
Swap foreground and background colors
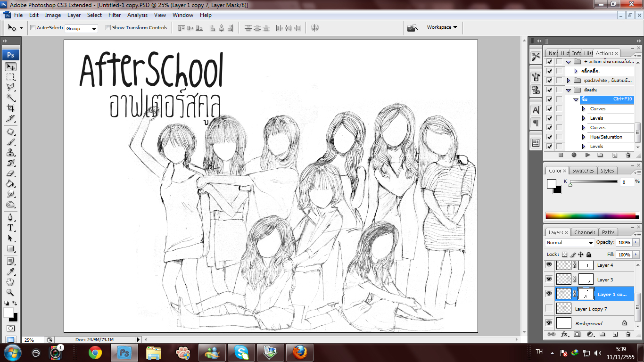click(15, 303)
